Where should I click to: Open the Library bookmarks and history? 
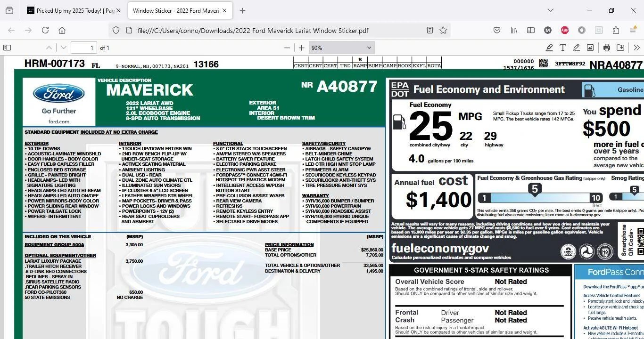click(x=514, y=30)
